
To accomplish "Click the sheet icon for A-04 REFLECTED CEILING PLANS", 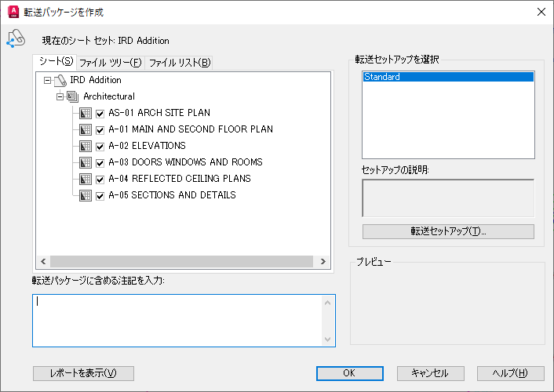I will (x=86, y=179).
